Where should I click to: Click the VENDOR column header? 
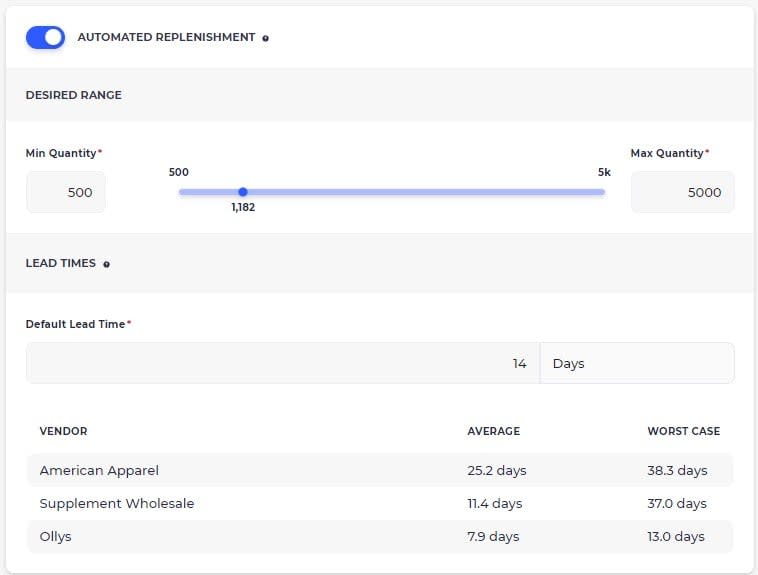[x=63, y=431]
